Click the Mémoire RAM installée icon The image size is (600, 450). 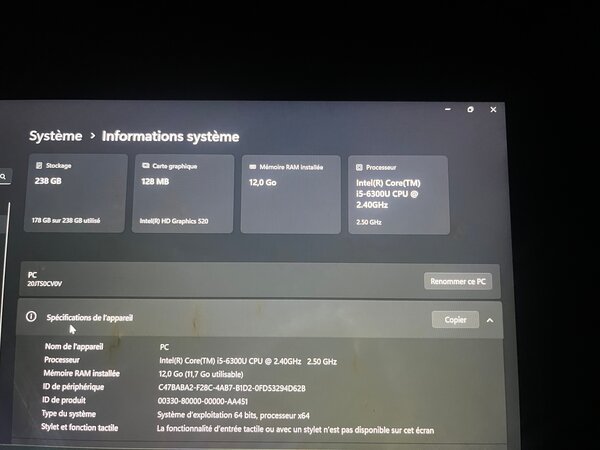pyautogui.click(x=252, y=167)
